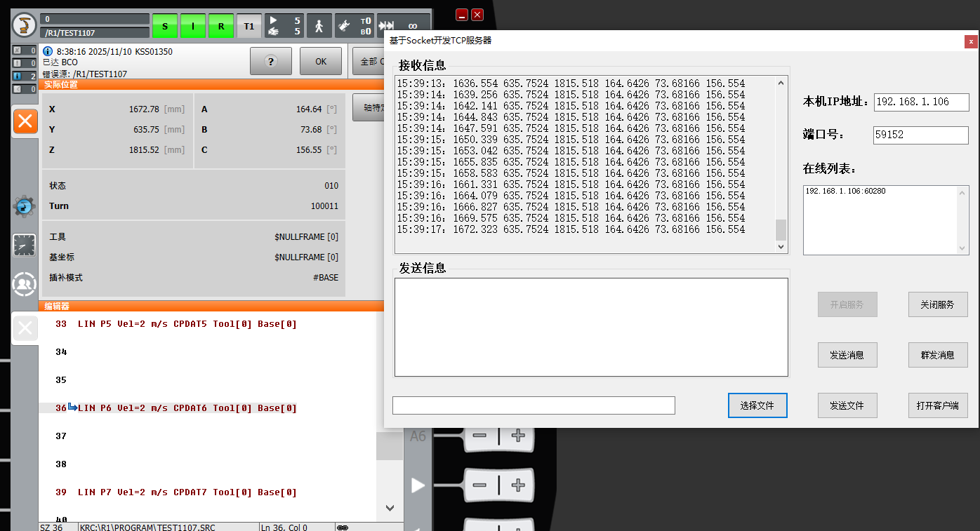Viewport: 980px width, 531px height.
Task: Click the top message counter showing 0
Action: [25, 51]
